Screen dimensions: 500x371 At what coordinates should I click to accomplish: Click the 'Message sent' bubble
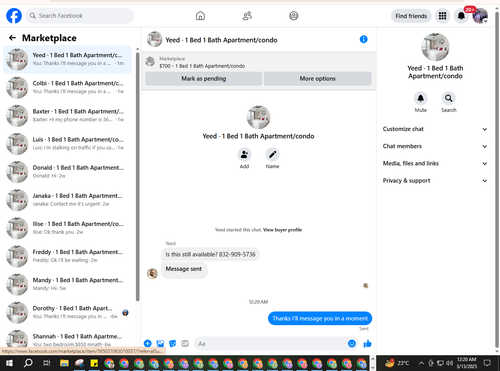click(184, 269)
